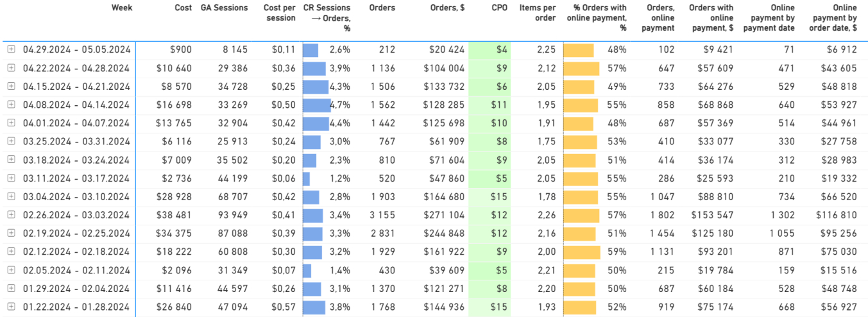Screen dimensions: 868x317
Task: Sort by the CPO column header
Action: point(500,8)
